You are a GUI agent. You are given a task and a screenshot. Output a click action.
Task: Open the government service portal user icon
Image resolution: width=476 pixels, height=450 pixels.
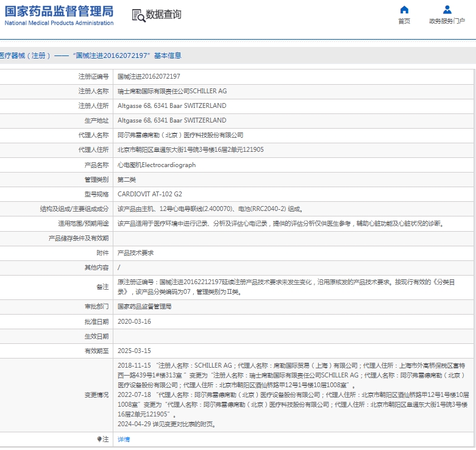pyautogui.click(x=447, y=10)
